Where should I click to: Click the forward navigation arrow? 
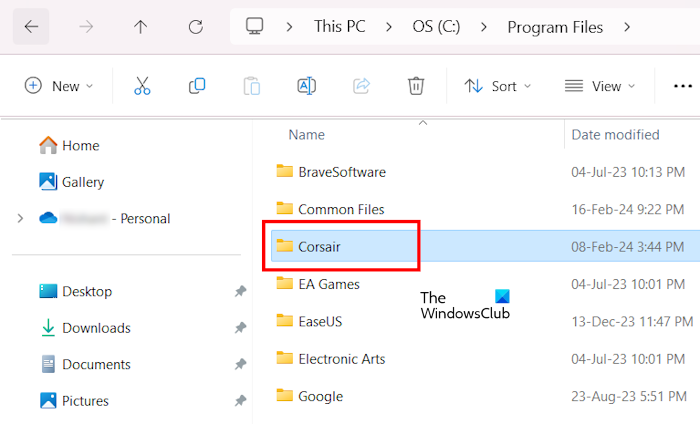[x=86, y=27]
